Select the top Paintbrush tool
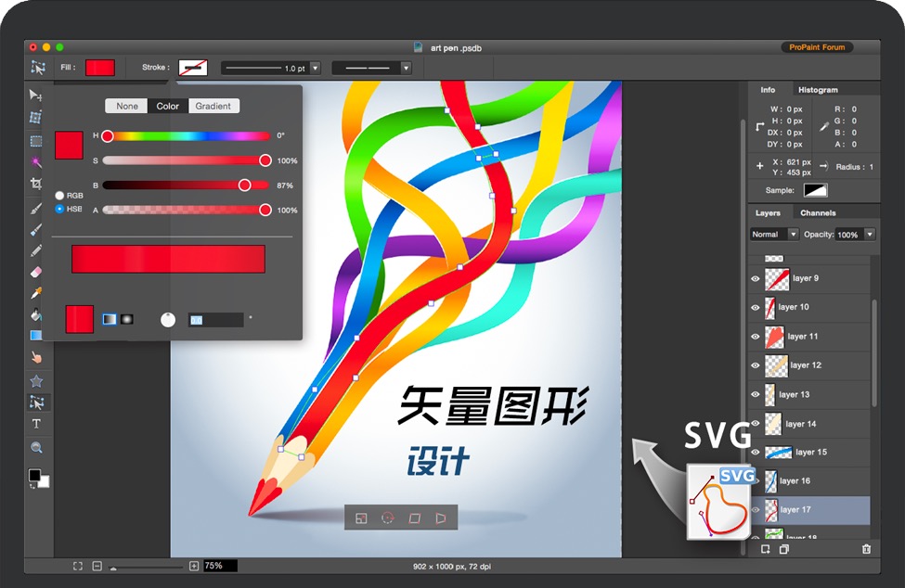The height and width of the screenshot is (588, 905). click(x=36, y=208)
